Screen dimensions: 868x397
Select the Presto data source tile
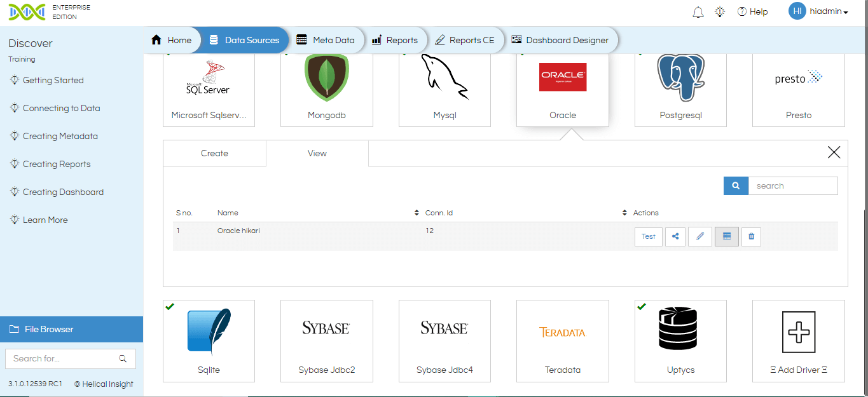(x=799, y=90)
